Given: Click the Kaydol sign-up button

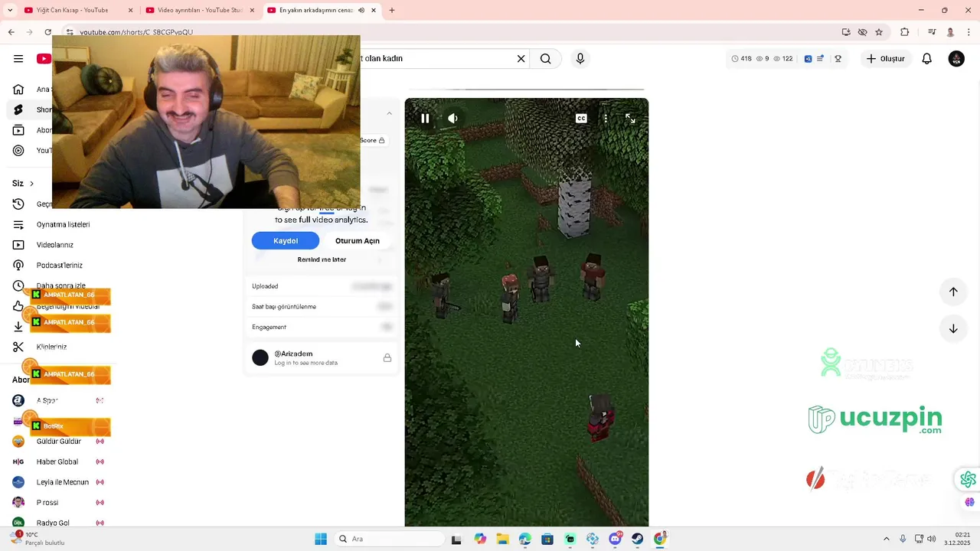Looking at the screenshot, I should coord(286,241).
